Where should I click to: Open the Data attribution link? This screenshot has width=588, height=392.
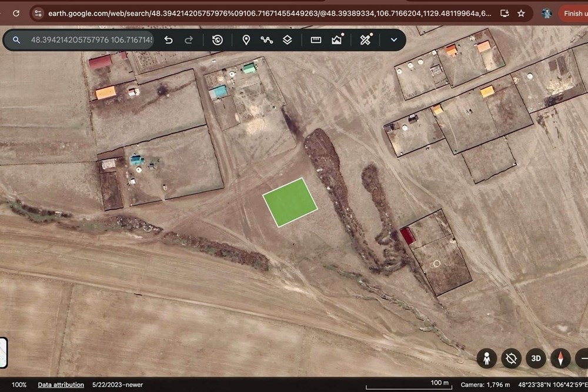pos(61,384)
